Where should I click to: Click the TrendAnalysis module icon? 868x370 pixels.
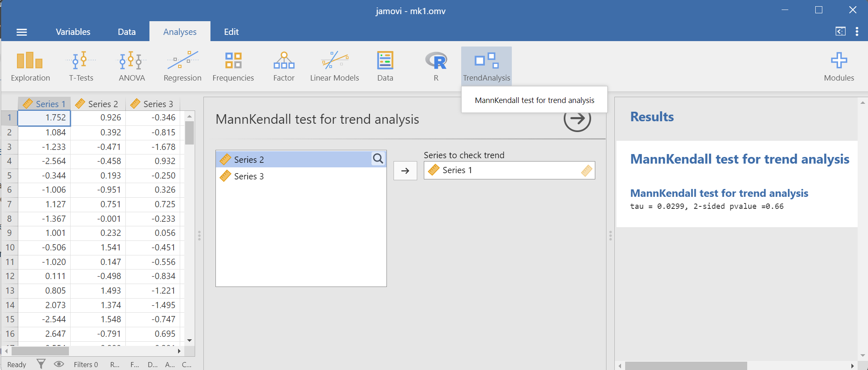[487, 66]
